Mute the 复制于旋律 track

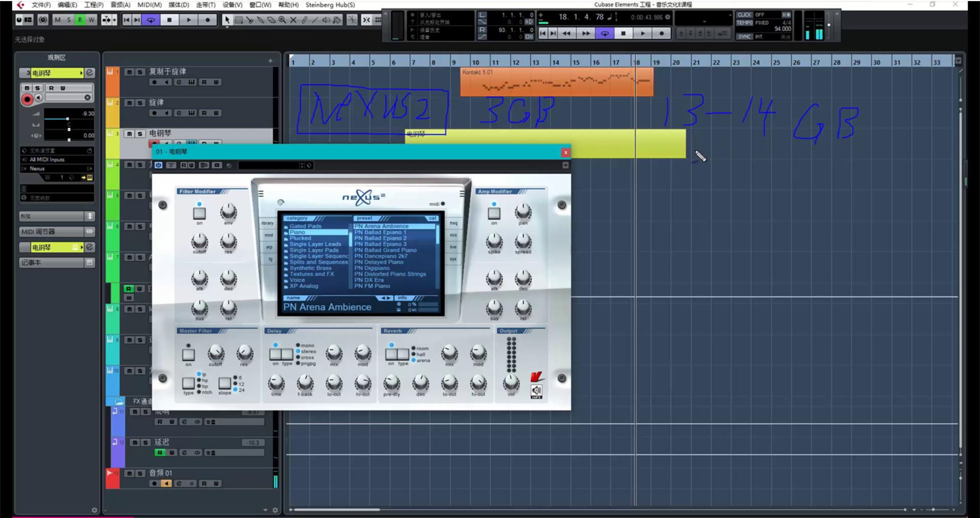(130, 72)
